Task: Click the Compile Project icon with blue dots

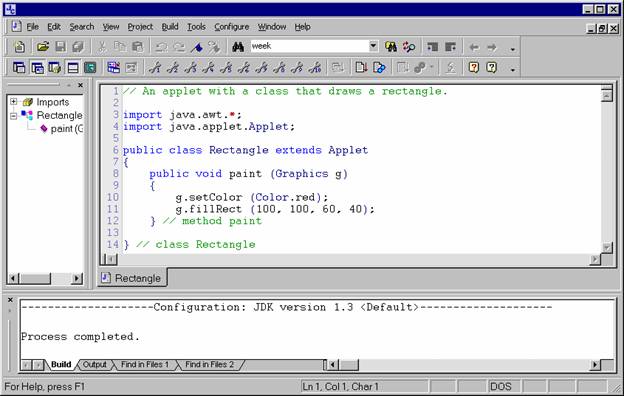Action: [379, 68]
